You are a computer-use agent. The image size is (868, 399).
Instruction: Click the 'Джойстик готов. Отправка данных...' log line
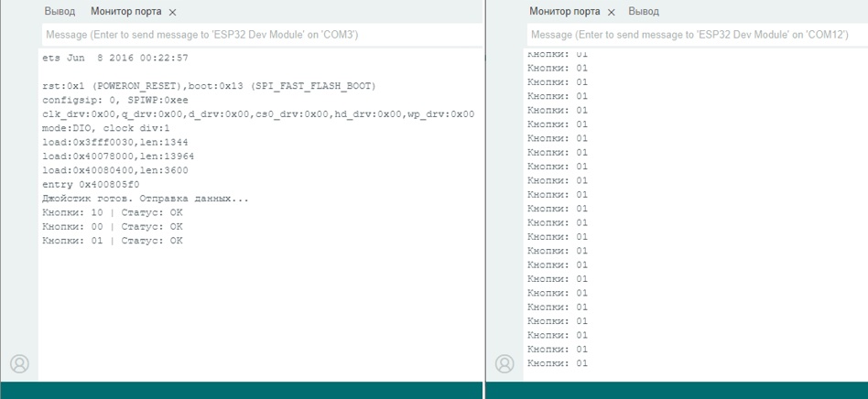pos(146,199)
